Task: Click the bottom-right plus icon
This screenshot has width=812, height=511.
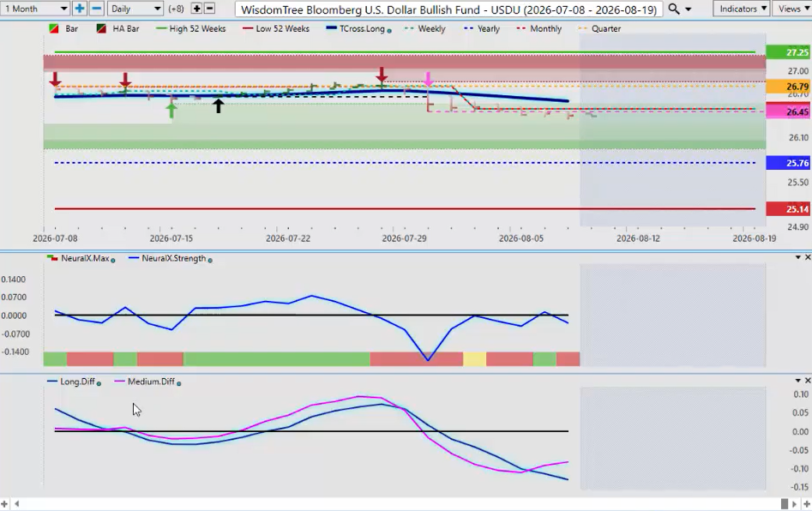Action: 806,504
